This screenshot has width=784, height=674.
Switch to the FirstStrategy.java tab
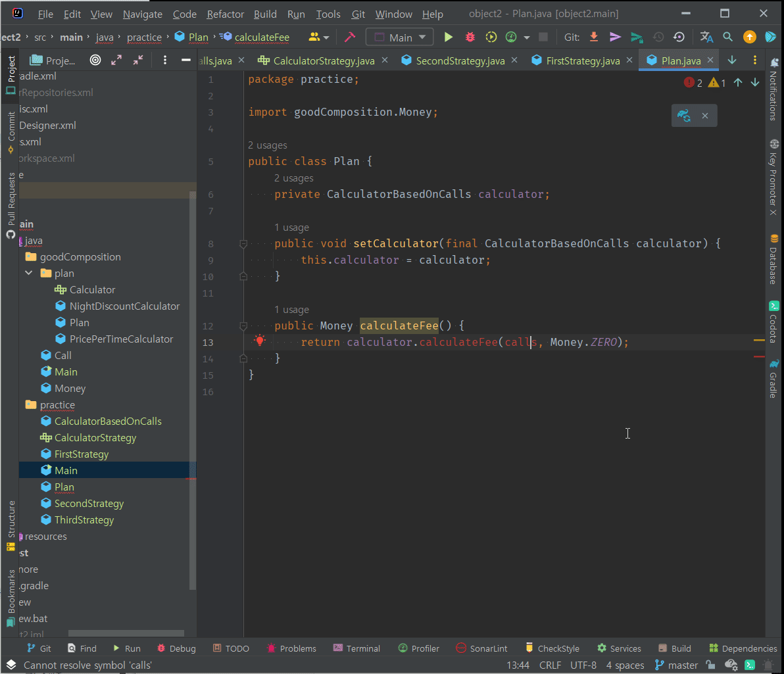(583, 61)
